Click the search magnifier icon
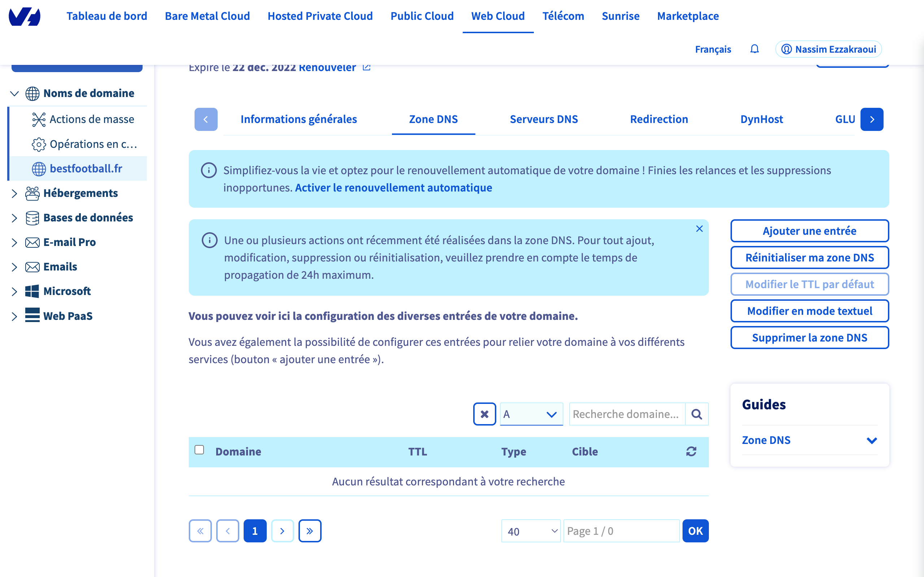Viewport: 924px width, 577px height. click(x=697, y=414)
